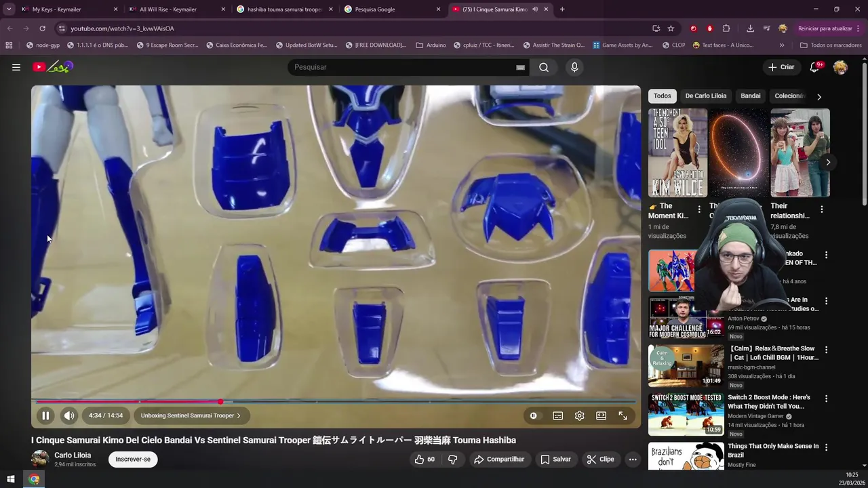868x488 pixels.
Task: Open options for Their relationship short
Action: (x=821, y=209)
